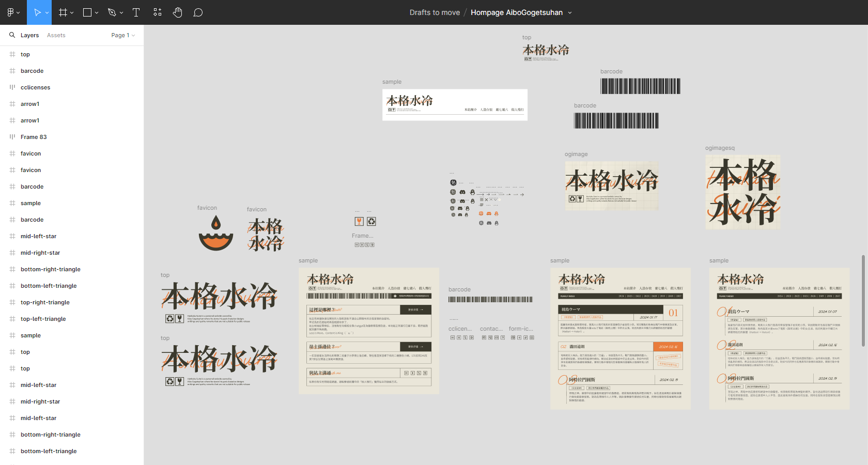Select the first top layer
The width and height of the screenshot is (868, 465).
72,54
